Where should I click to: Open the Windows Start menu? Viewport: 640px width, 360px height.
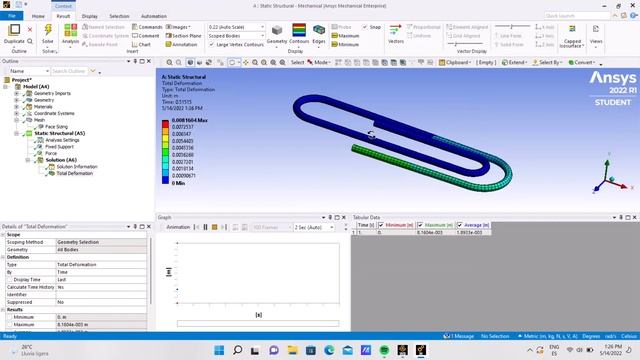point(219,350)
